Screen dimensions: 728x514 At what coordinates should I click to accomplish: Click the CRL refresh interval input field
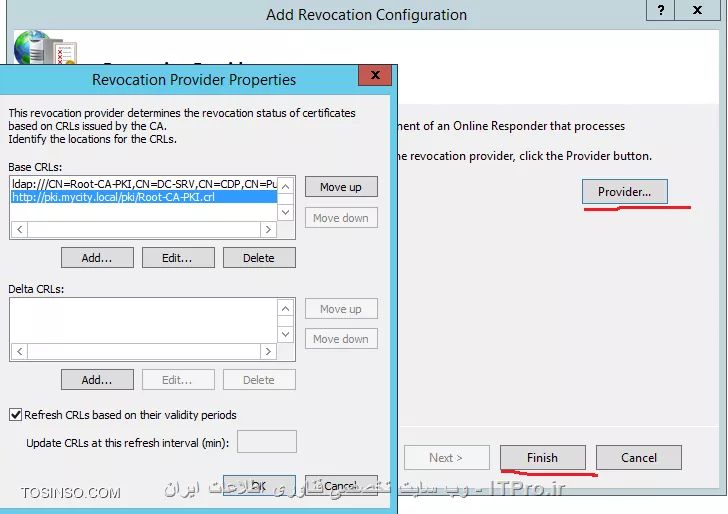click(x=266, y=442)
